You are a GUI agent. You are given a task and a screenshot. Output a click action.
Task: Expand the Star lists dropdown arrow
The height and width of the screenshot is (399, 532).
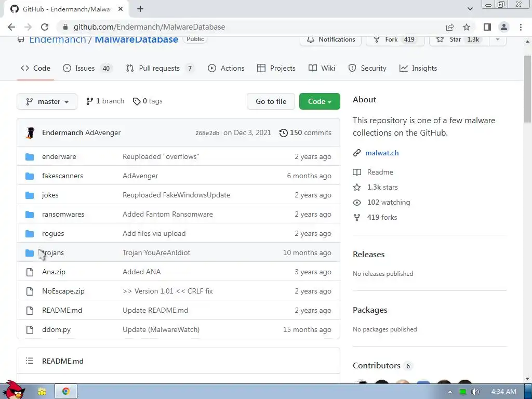tap(498, 39)
